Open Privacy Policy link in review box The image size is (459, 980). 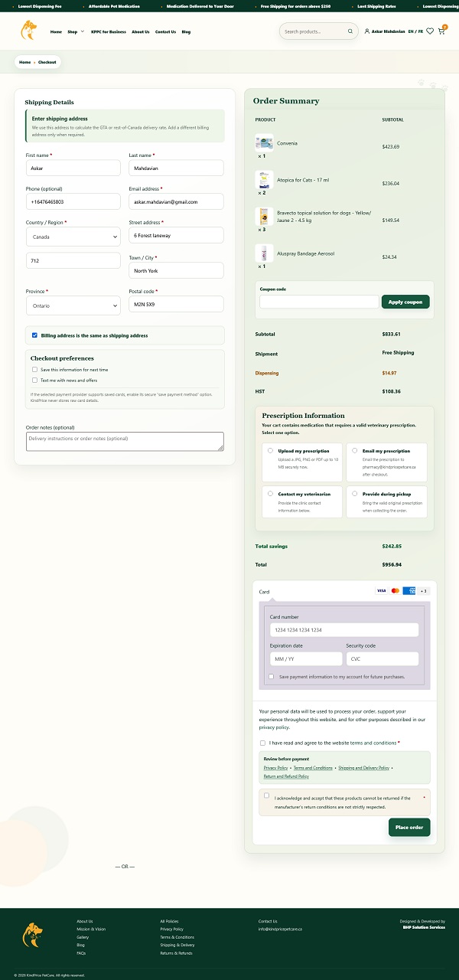pyautogui.click(x=276, y=768)
